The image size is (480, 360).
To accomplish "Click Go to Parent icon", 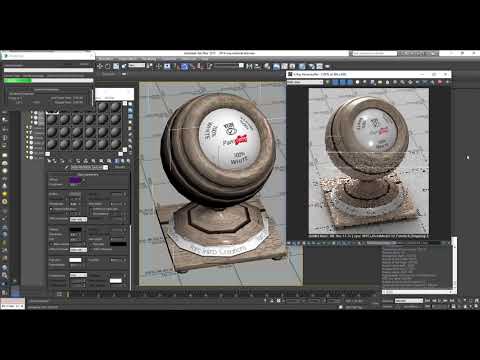I will pos(122,161).
